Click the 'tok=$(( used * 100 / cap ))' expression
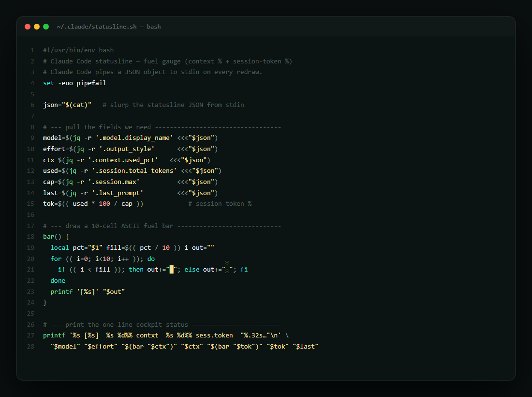532x397 pixels. click(93, 204)
